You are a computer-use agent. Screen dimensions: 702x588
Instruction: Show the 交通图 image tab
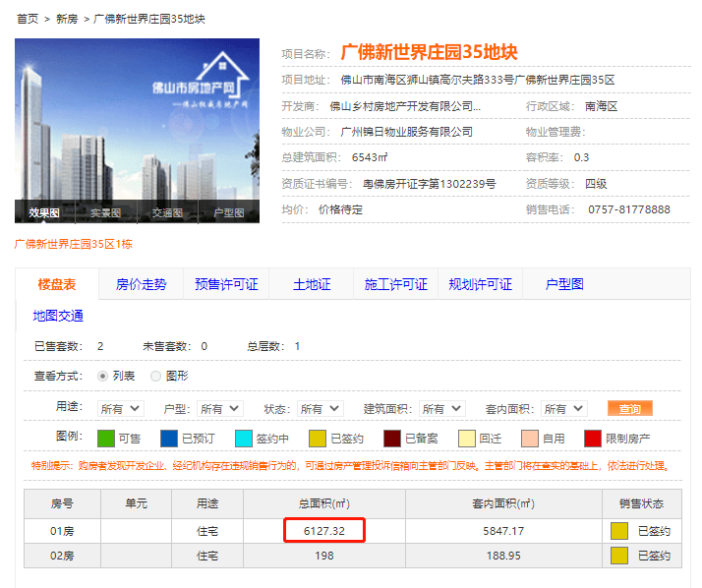(x=167, y=212)
